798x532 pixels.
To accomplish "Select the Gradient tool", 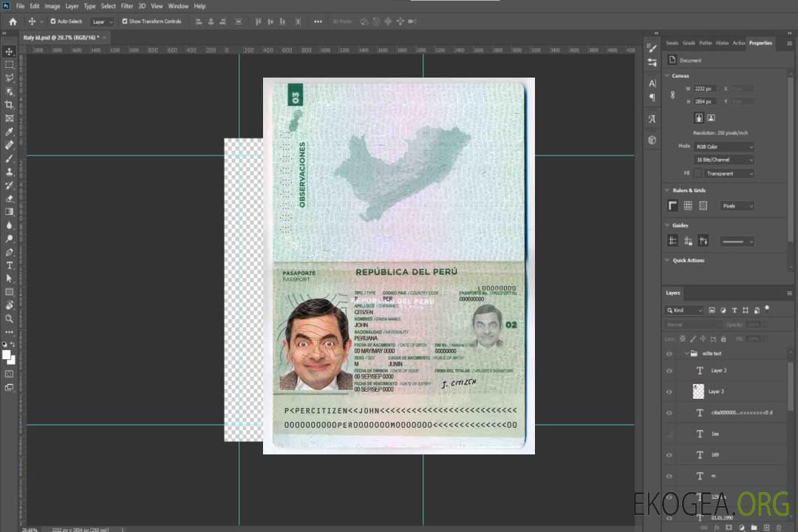I will [x=9, y=212].
